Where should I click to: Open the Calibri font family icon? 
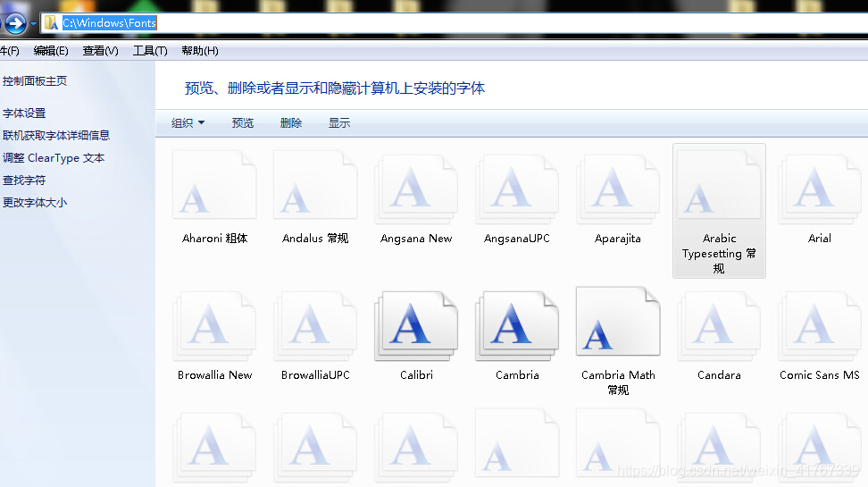416,326
